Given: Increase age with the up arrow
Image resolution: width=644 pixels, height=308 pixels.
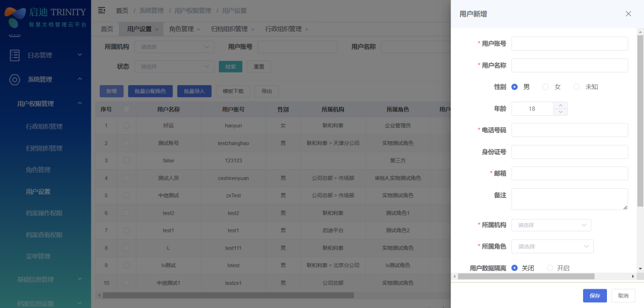Looking at the screenshot, I should tap(560, 106).
